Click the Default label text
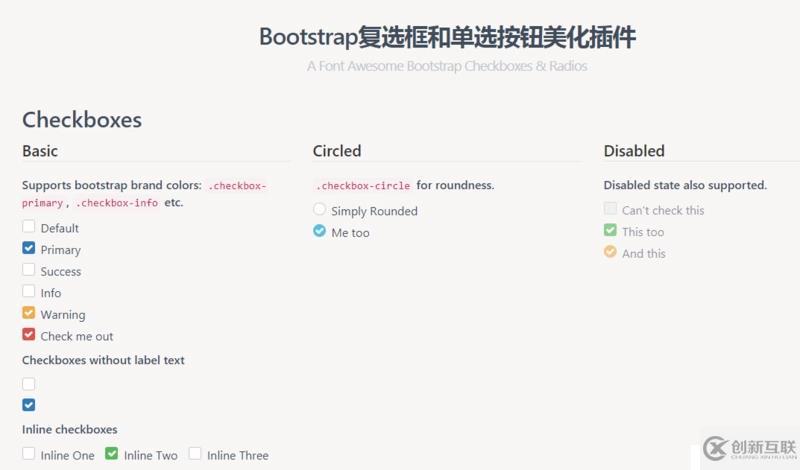800x470 pixels. coord(60,228)
